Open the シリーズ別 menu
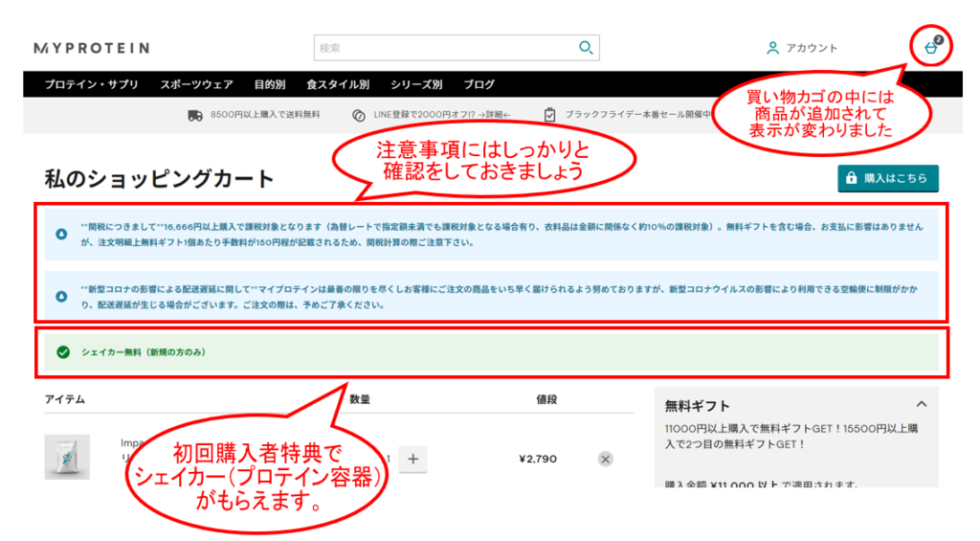 (416, 84)
